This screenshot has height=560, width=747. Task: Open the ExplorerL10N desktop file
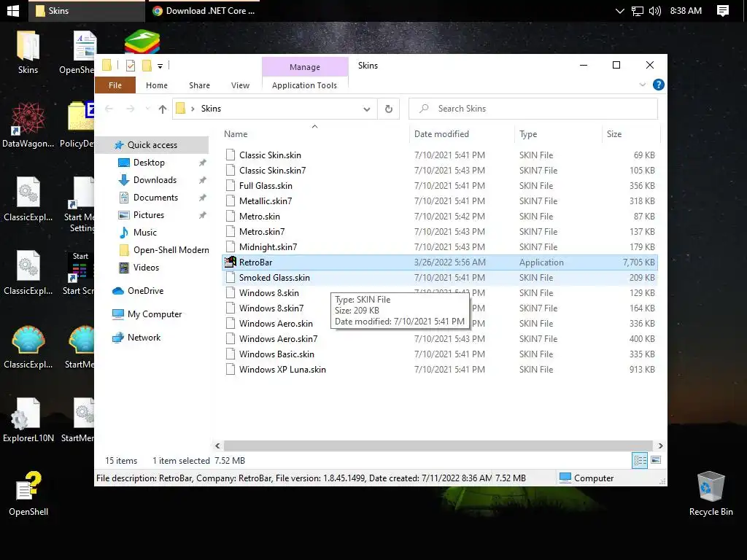pos(28,420)
